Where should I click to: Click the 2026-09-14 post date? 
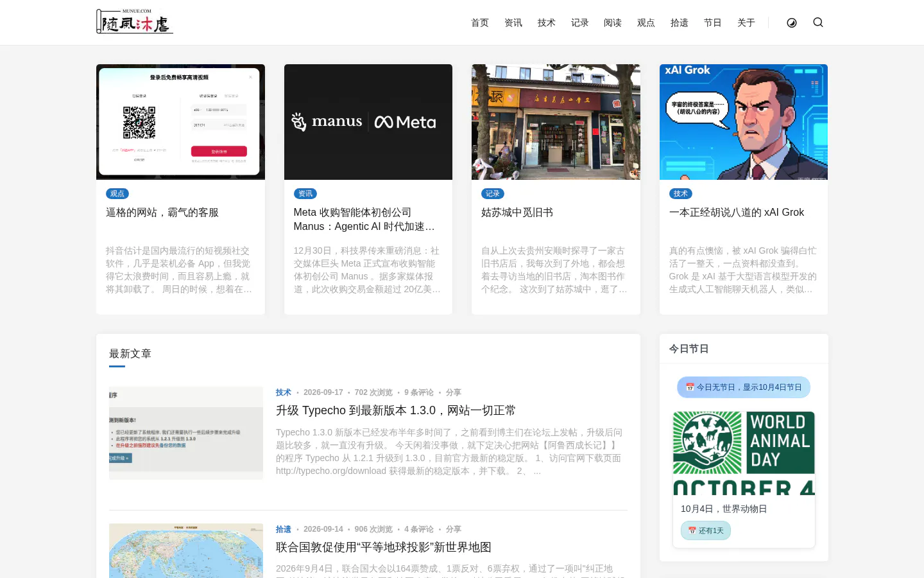click(x=323, y=529)
